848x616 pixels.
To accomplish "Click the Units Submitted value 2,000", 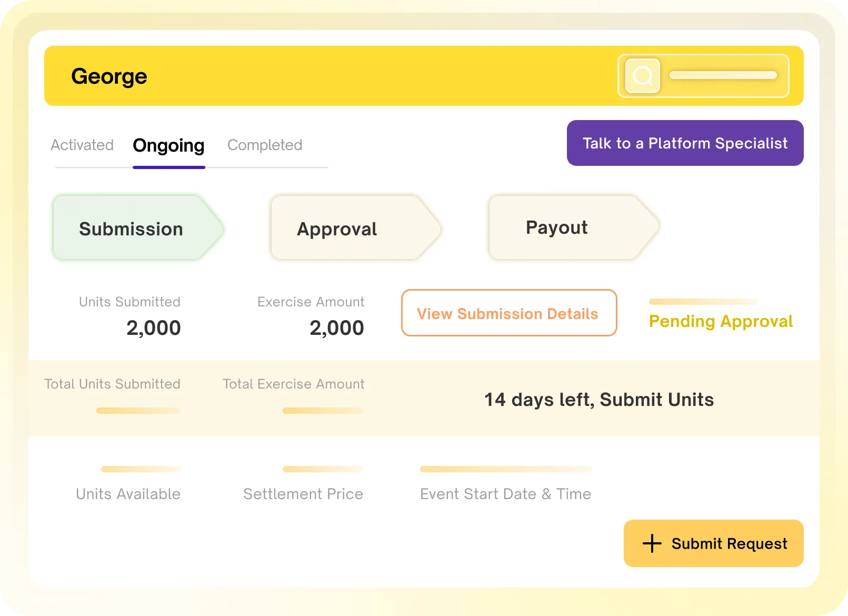I will [x=154, y=328].
